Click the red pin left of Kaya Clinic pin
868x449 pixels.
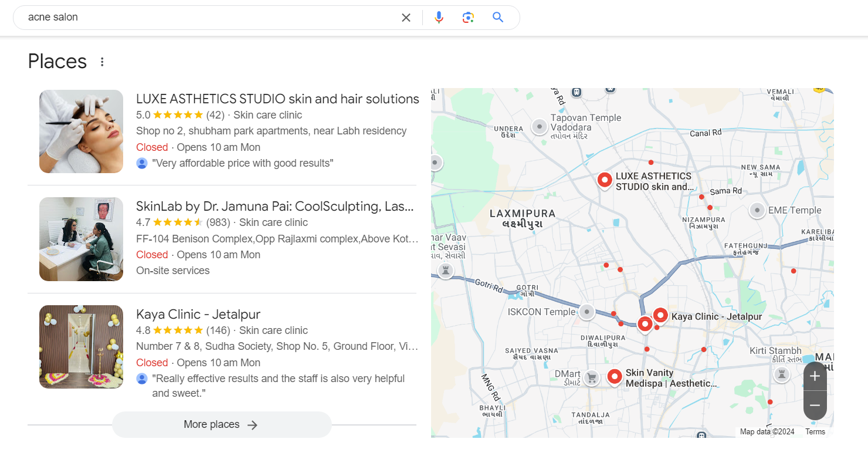(645, 324)
